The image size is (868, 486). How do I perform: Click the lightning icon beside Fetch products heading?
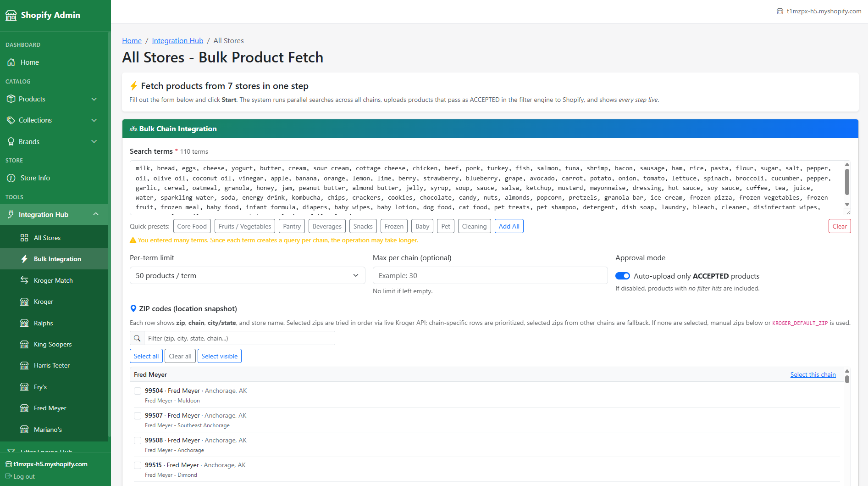[133, 86]
